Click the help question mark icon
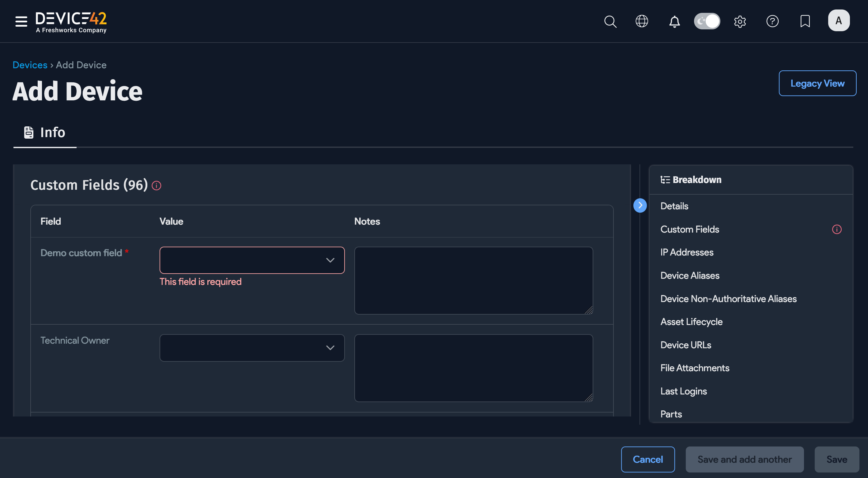Image resolution: width=868 pixels, height=478 pixels. coord(772,21)
